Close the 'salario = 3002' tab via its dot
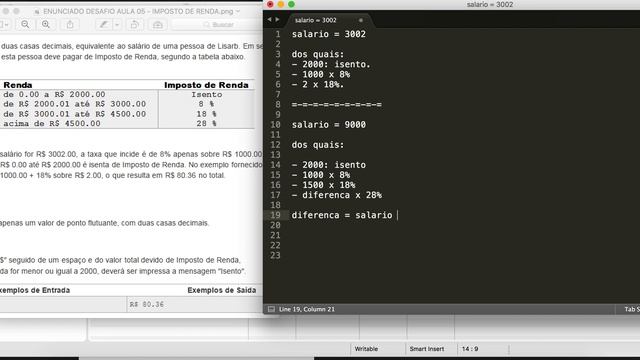640x360 pixels. pyautogui.click(x=360, y=20)
